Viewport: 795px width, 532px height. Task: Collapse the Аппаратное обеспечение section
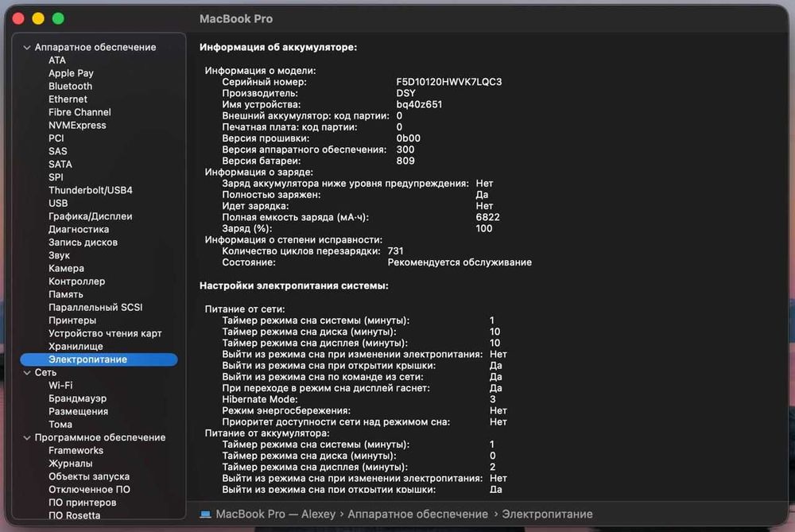[x=27, y=47]
